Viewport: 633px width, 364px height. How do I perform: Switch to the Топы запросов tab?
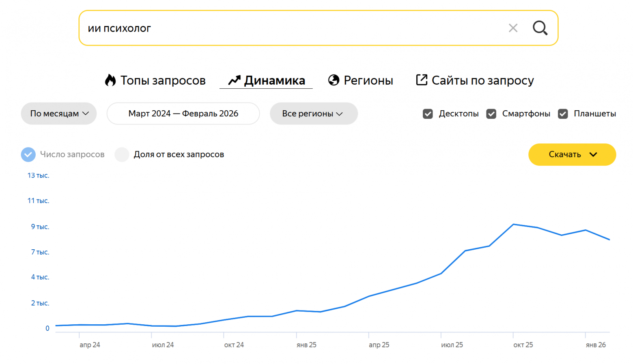(x=163, y=80)
